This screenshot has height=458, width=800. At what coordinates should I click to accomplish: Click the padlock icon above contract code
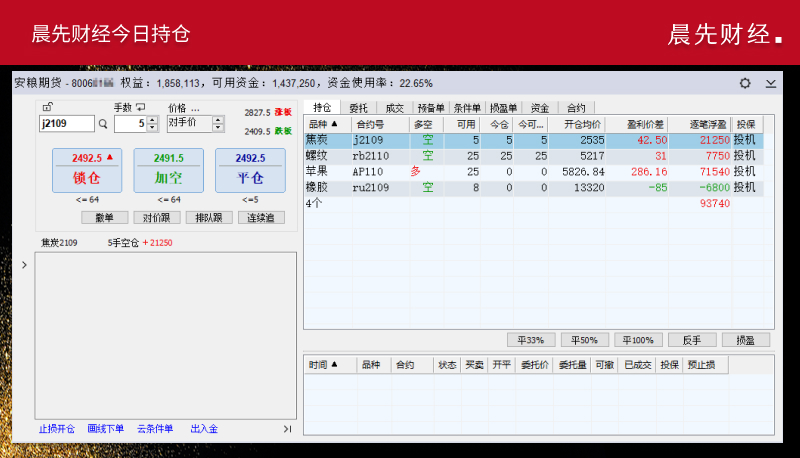pyautogui.click(x=47, y=107)
